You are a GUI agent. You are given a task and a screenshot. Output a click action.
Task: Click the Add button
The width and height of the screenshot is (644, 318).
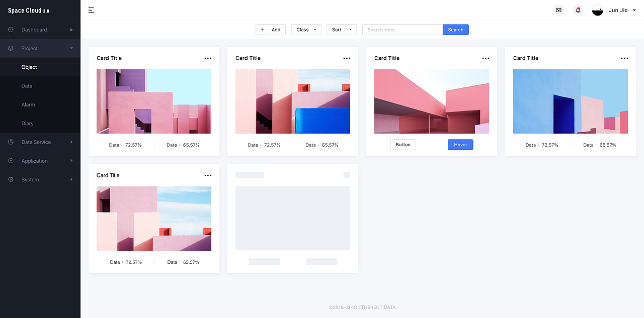click(x=271, y=30)
